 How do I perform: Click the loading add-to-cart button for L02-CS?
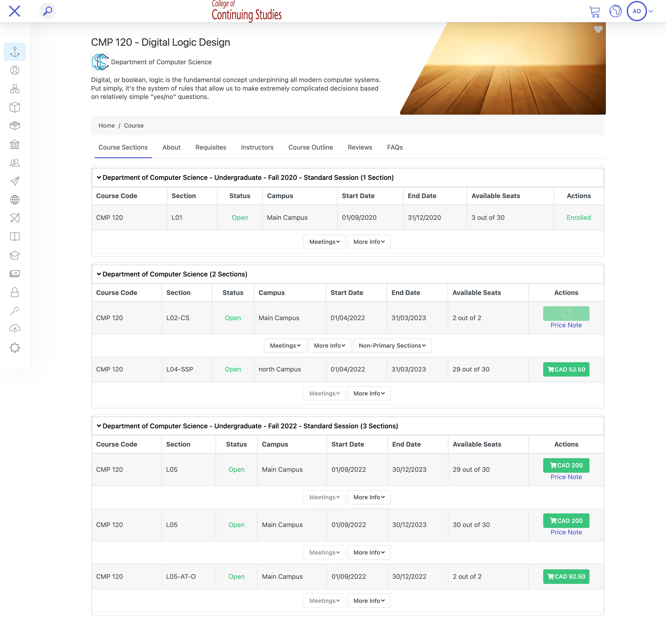[x=566, y=313]
